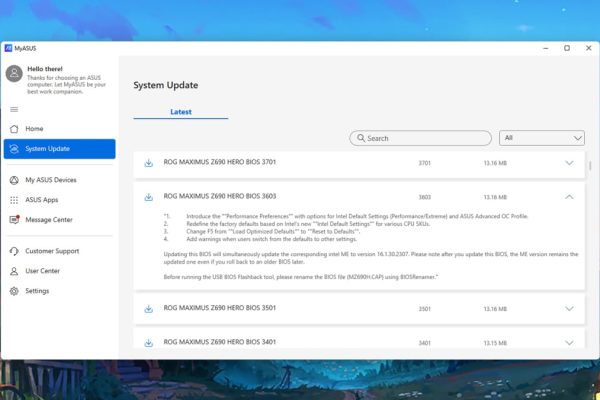The width and height of the screenshot is (600, 400).
Task: Download BIOS 3603 via download icon
Action: point(148,197)
